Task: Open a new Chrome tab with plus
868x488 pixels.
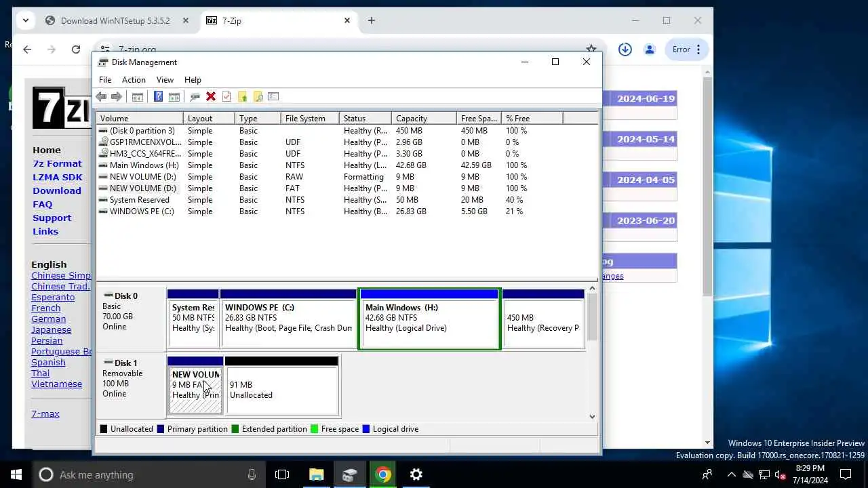Action: (x=371, y=20)
